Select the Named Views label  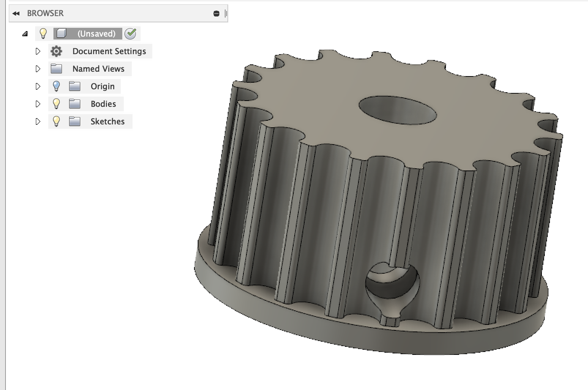click(98, 69)
